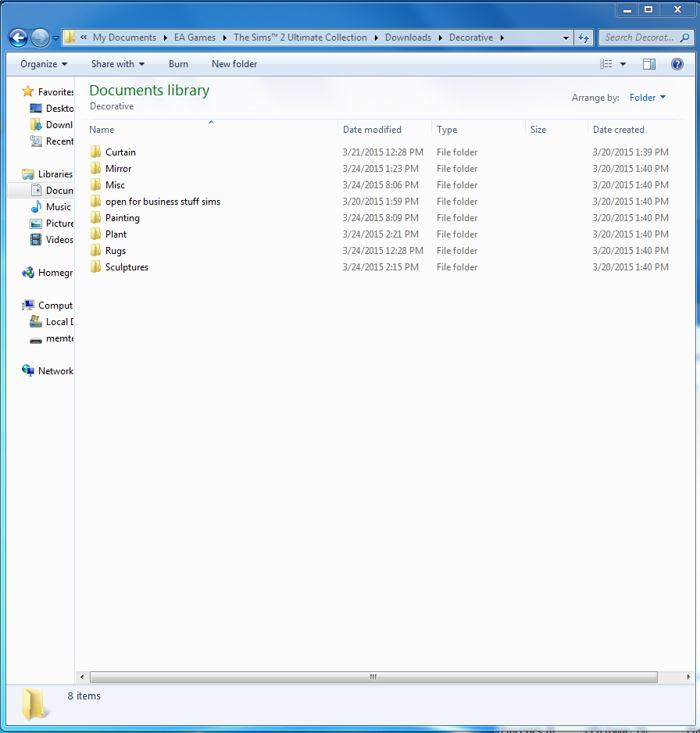Open the Arrange by Folder dropdown
Screen dimensions: 700x733
[648, 98]
